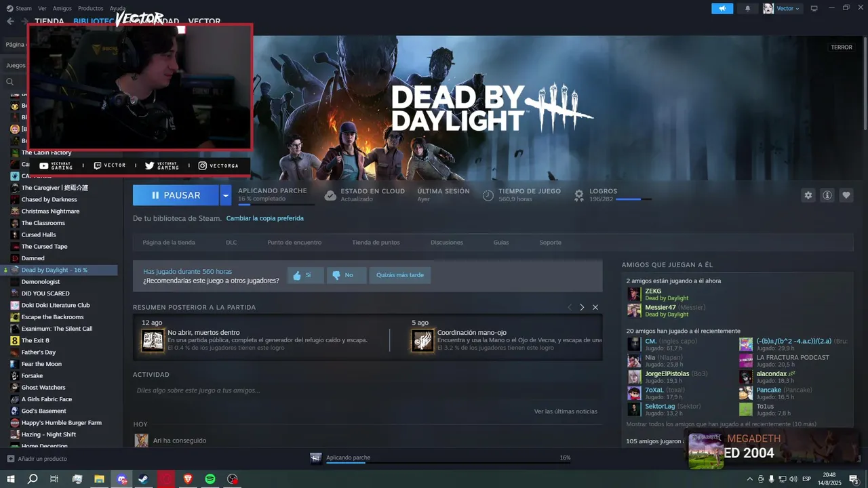Open game information icon

point(827,195)
